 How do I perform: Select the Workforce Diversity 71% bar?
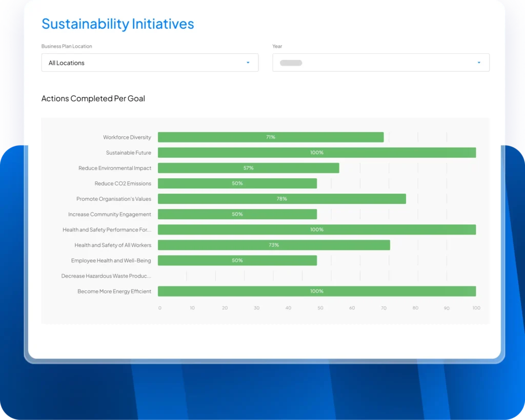tap(270, 137)
